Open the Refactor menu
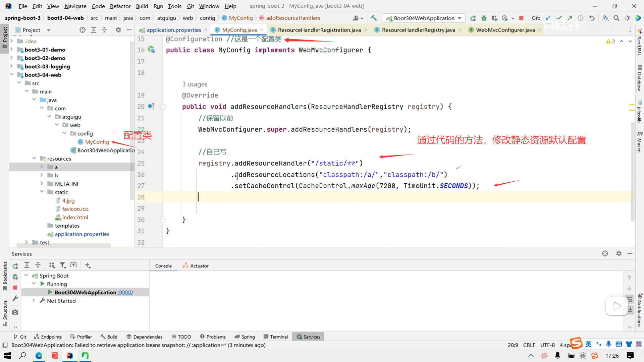644x362 pixels. (x=120, y=6)
